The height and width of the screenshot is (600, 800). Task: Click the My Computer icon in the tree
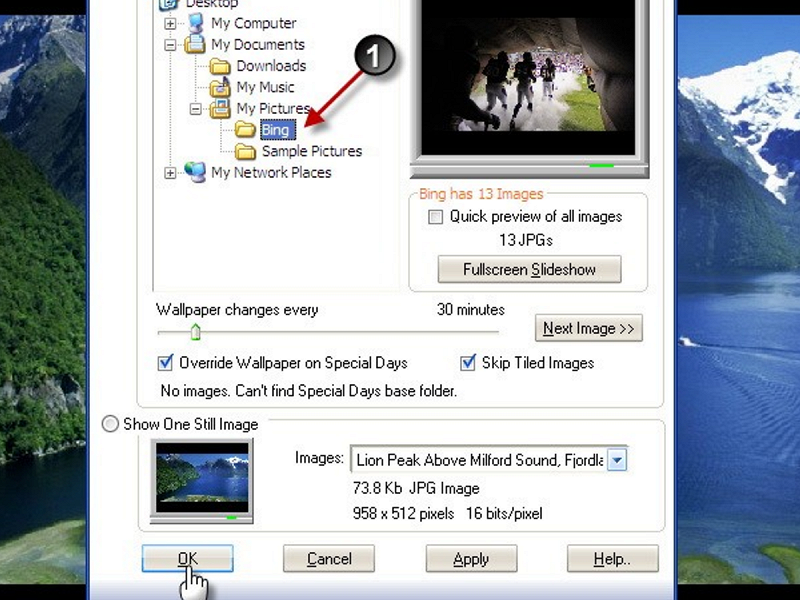pyautogui.click(x=196, y=23)
